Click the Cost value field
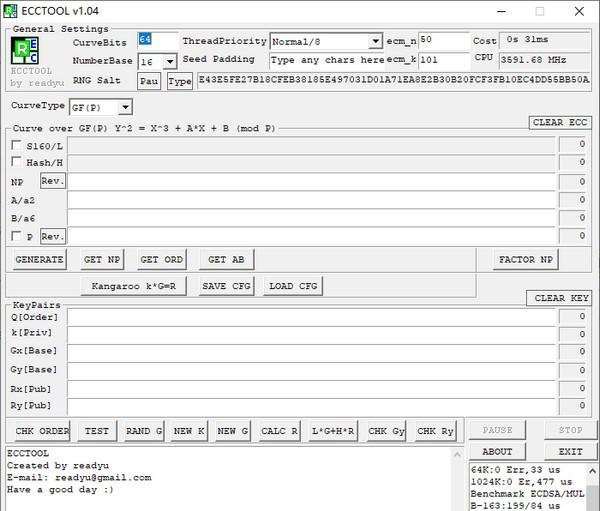Image resolution: width=600 pixels, height=511 pixels. 545,40
